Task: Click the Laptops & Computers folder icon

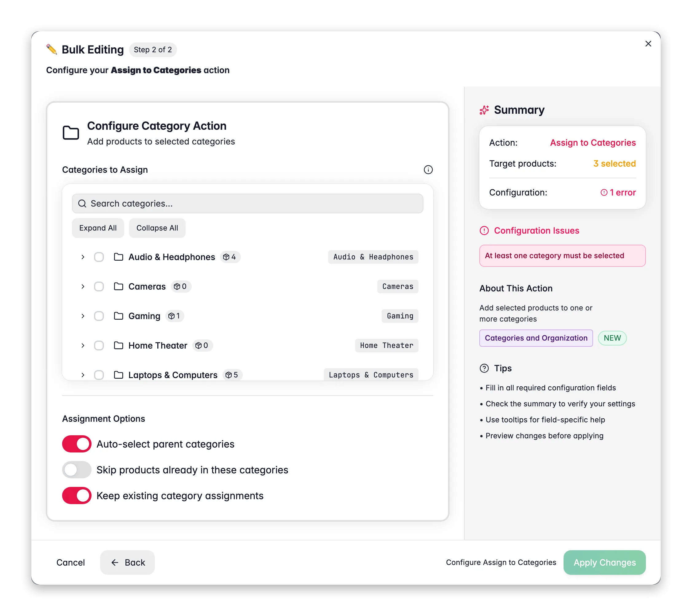Action: 119,375
